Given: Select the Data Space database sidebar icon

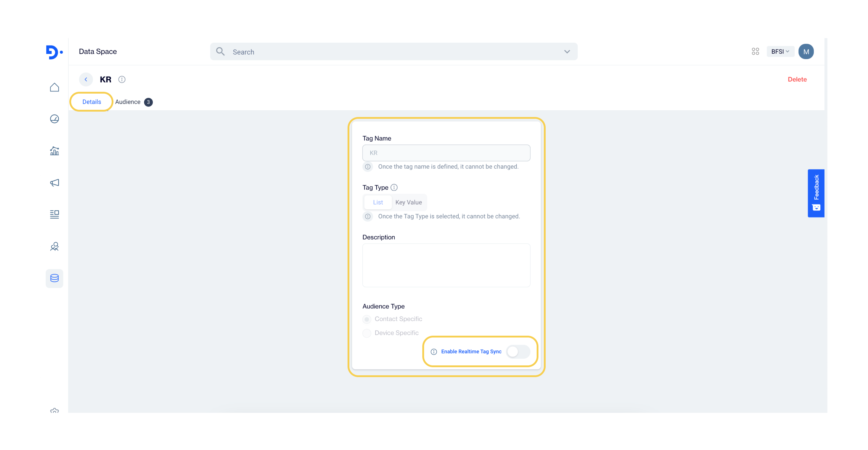Looking at the screenshot, I should pyautogui.click(x=54, y=278).
